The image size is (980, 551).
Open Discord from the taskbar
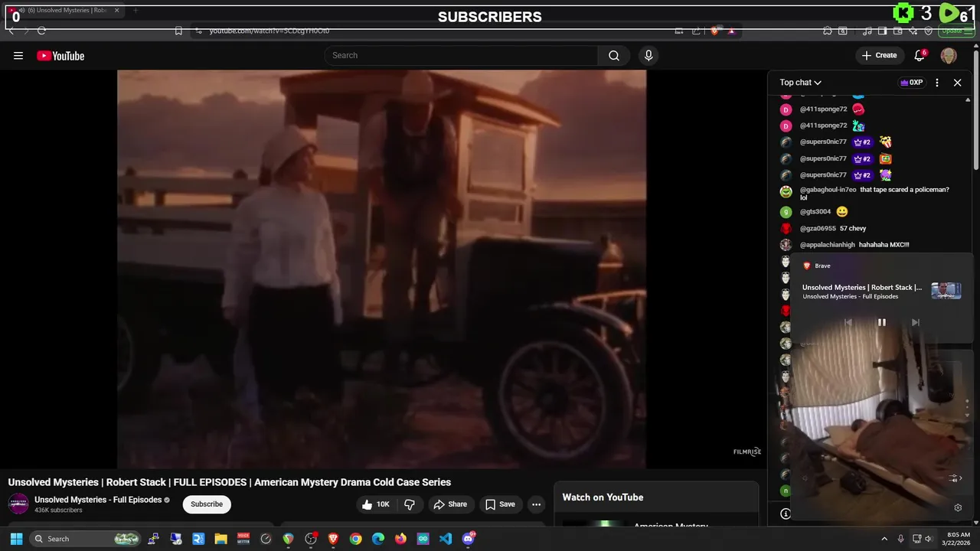468,539
